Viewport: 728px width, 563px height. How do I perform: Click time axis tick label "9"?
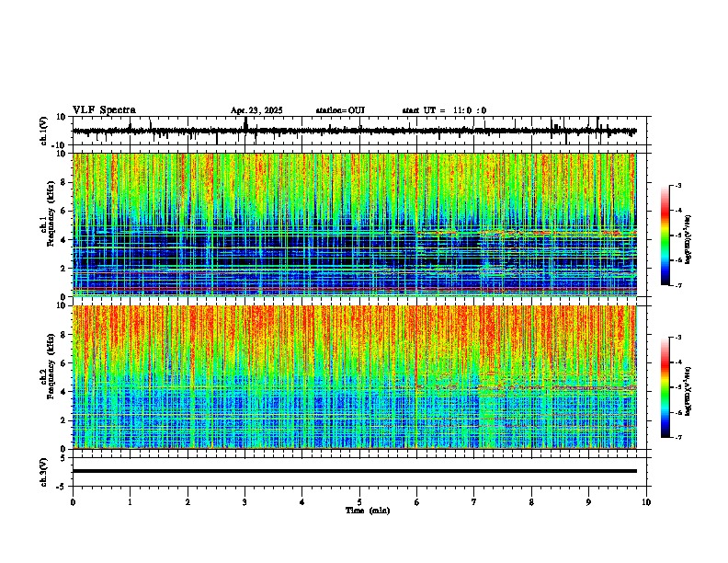click(x=588, y=502)
